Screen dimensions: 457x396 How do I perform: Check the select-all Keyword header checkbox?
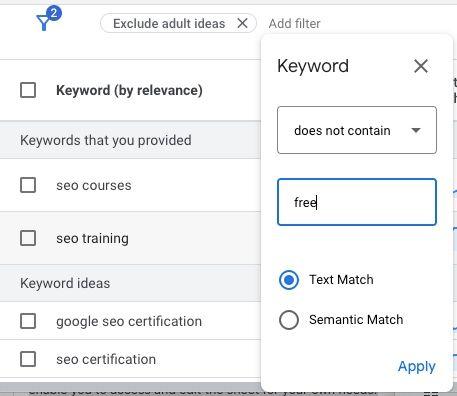(x=28, y=90)
